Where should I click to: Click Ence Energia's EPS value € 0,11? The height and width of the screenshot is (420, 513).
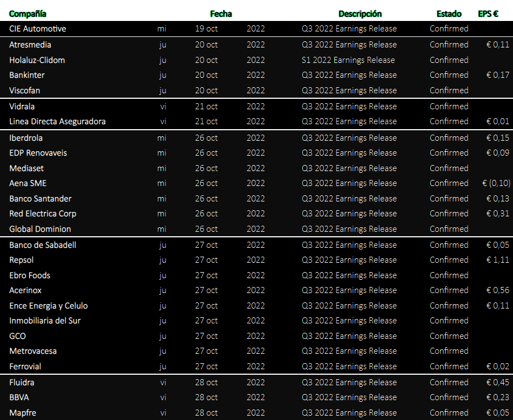click(498, 306)
